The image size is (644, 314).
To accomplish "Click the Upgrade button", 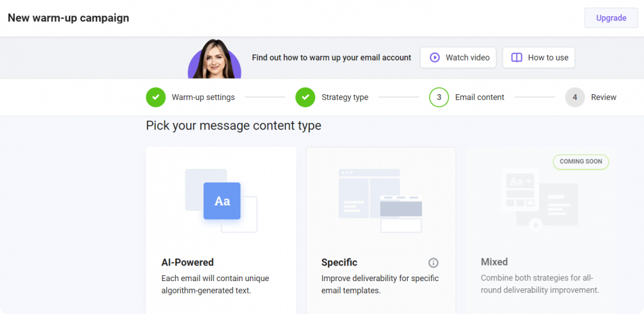I will (x=611, y=18).
